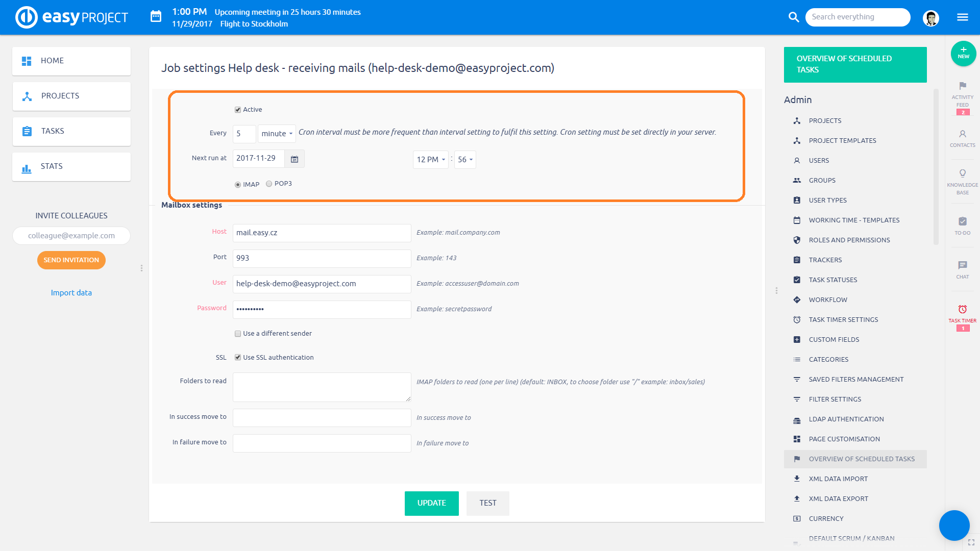
Task: Click the Groups icon in the Admin list
Action: [797, 181]
